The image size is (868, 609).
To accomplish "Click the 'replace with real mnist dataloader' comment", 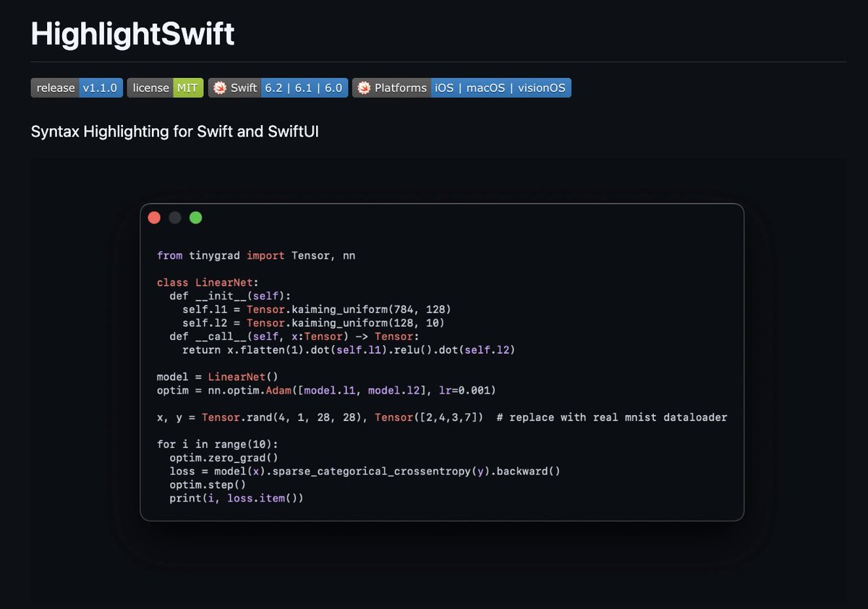I will 612,417.
